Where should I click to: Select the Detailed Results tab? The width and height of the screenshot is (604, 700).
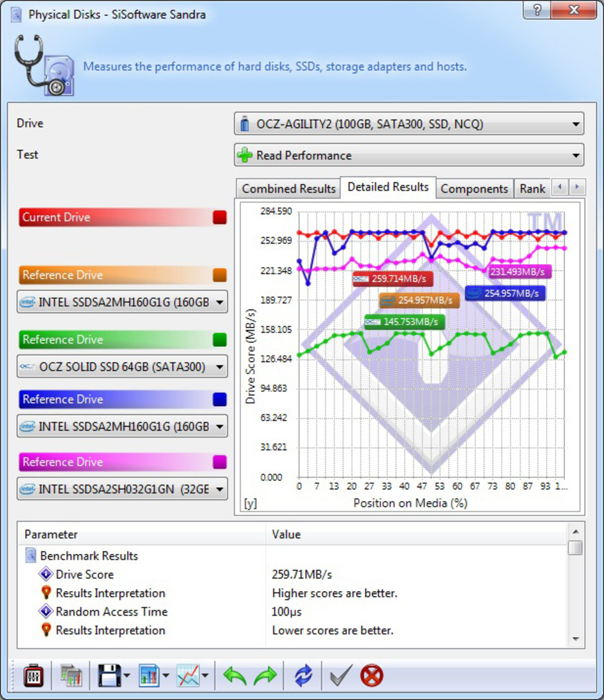coord(388,187)
